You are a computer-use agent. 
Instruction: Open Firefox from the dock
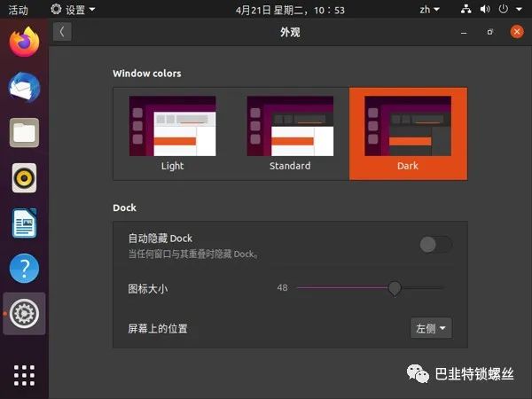(24, 42)
